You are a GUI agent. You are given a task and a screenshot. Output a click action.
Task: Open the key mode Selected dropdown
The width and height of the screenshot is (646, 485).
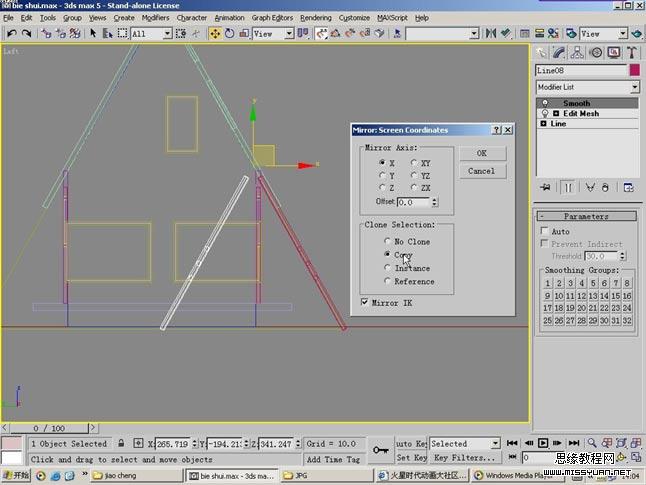(495, 444)
